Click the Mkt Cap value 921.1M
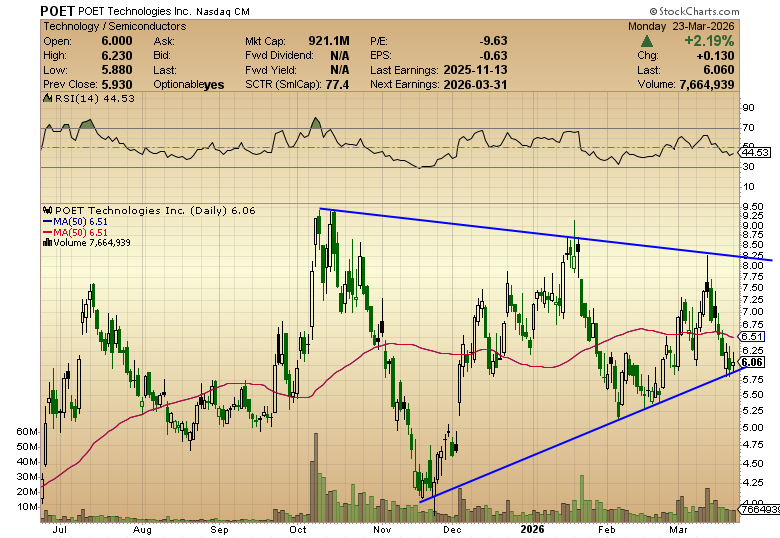Screen dimensions: 780x538 point(329,41)
